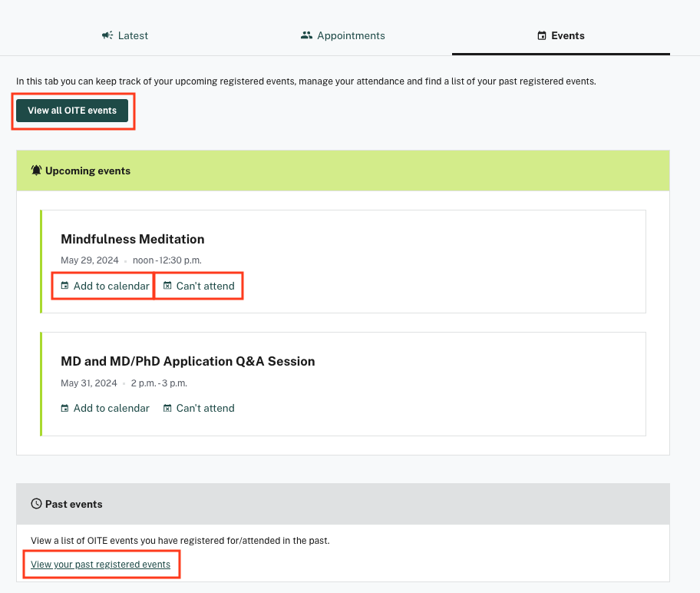Viewport: 700px width, 593px height.
Task: View your past registered events link
Action: [101, 565]
